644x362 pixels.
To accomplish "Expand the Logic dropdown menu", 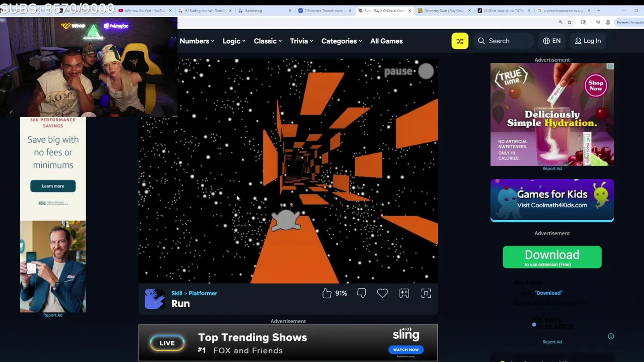I will pyautogui.click(x=234, y=41).
